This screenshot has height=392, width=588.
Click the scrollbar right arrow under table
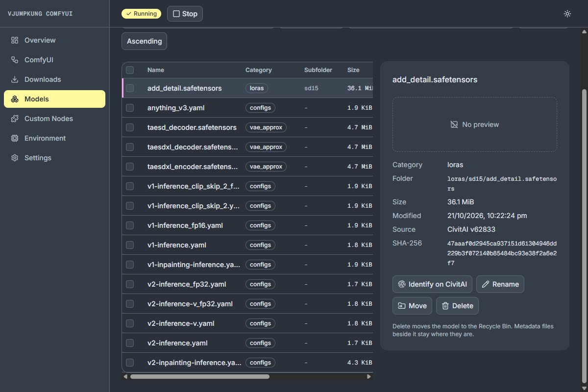click(x=369, y=376)
